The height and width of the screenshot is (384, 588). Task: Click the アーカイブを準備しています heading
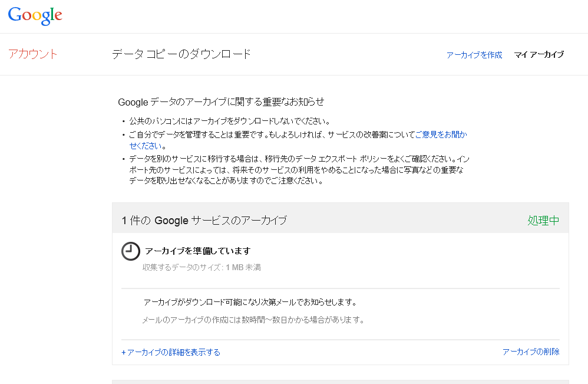197,251
